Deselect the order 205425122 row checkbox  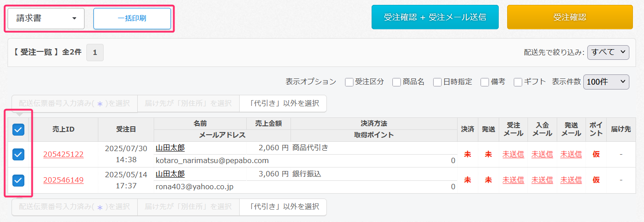18,154
